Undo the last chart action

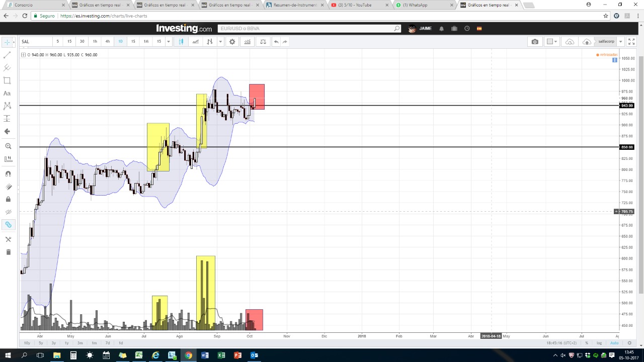tap(276, 42)
